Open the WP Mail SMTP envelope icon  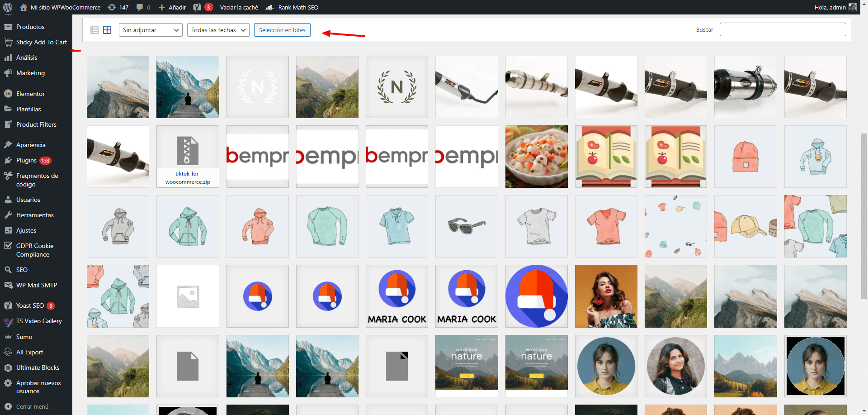tap(8, 285)
